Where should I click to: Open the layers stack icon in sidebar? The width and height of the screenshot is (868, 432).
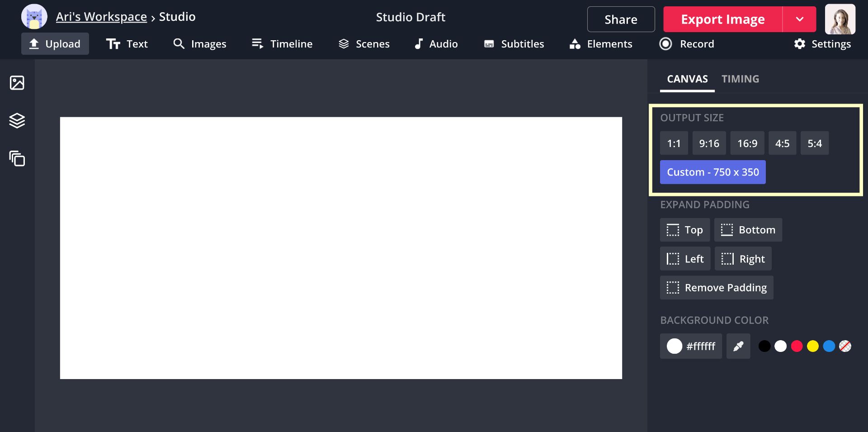(17, 120)
